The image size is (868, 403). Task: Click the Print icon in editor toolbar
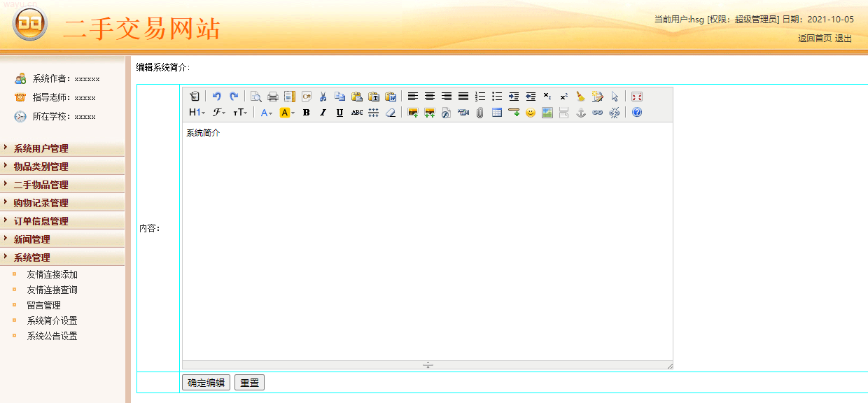(x=273, y=97)
